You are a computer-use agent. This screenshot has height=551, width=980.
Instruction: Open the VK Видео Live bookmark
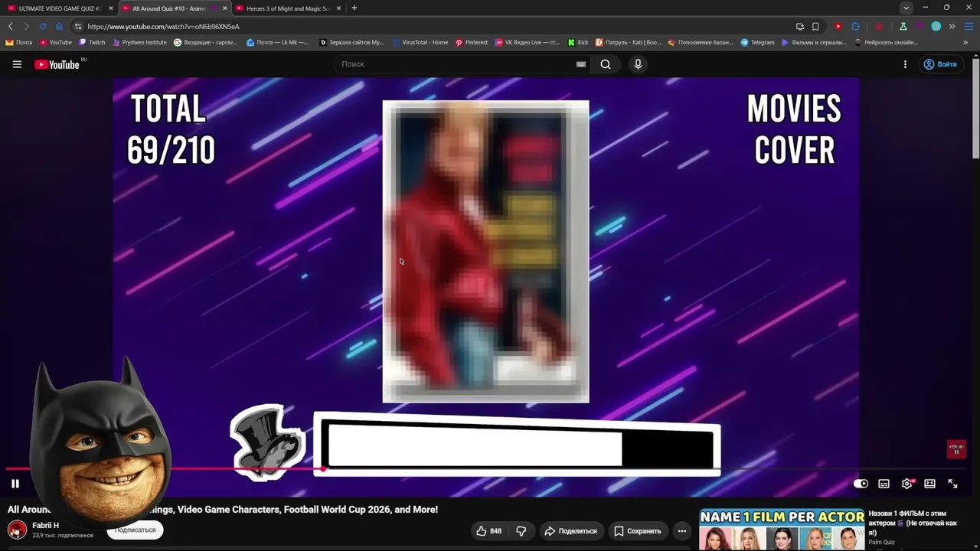click(x=528, y=43)
